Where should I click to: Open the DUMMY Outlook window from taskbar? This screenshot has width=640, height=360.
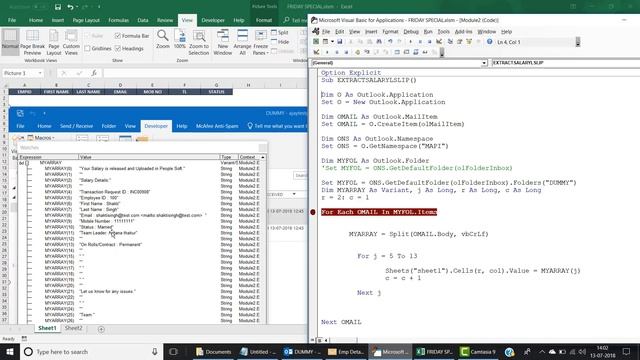click(x=303, y=352)
